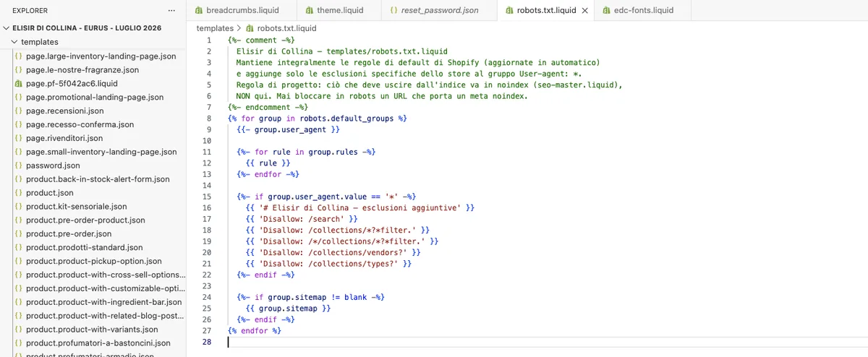Image resolution: width=868 pixels, height=357 pixels.
Task: Click line number 8 in the gutter
Action: pos(208,118)
